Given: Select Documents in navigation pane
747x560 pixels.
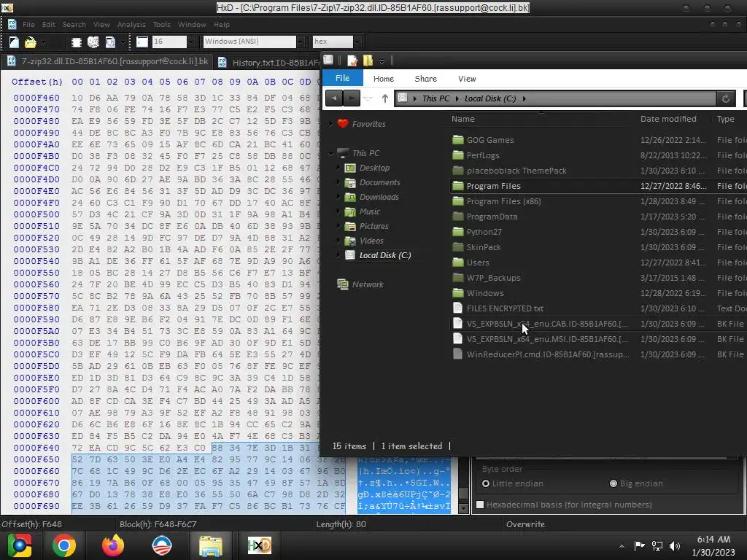Looking at the screenshot, I should pos(379,182).
